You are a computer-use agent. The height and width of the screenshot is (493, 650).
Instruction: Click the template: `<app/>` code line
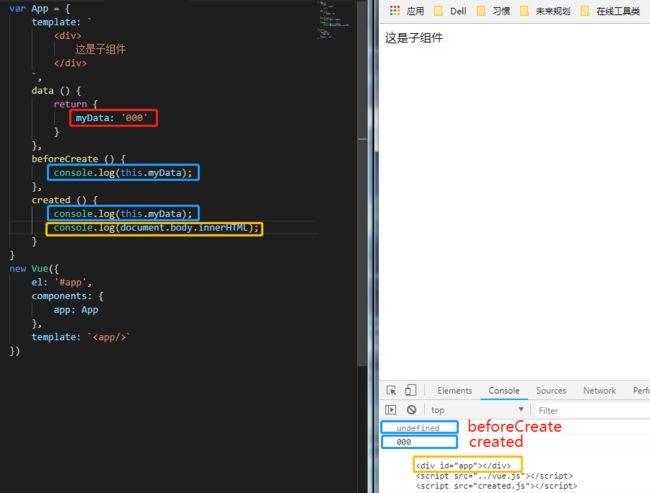pyautogui.click(x=81, y=337)
